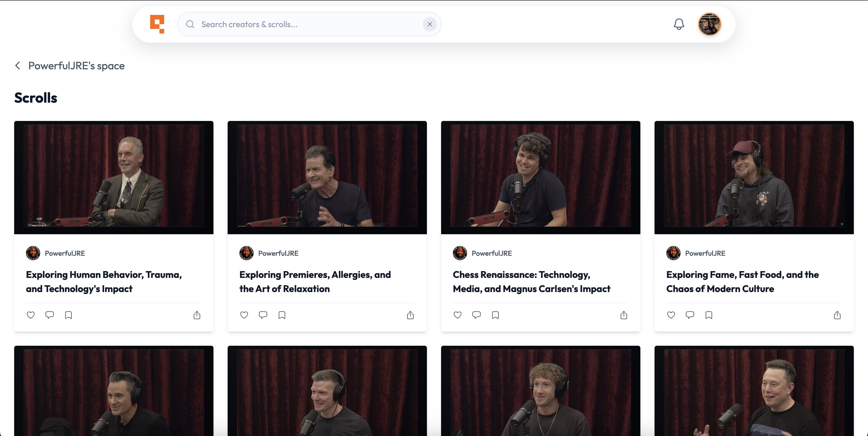Share the Fame, Fast Food scroll
Screen dimensions: 868x436
tap(837, 315)
